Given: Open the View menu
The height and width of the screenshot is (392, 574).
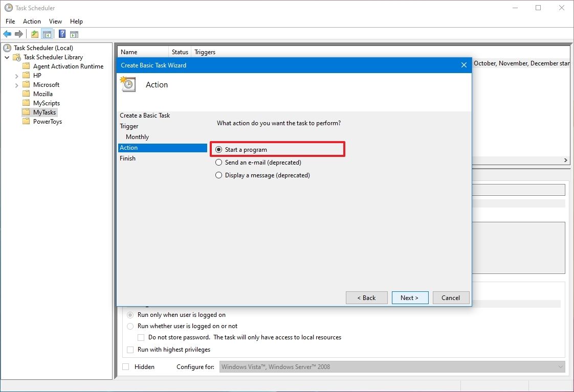Looking at the screenshot, I should coord(55,21).
